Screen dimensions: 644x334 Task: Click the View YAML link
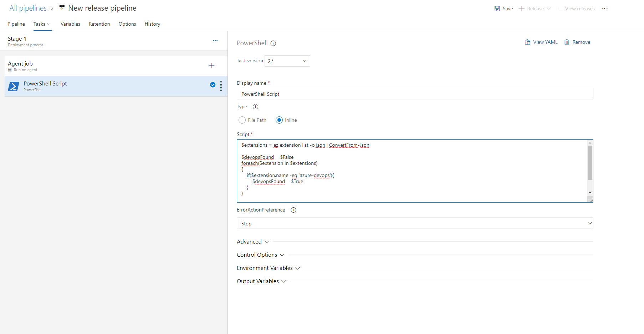[541, 42]
